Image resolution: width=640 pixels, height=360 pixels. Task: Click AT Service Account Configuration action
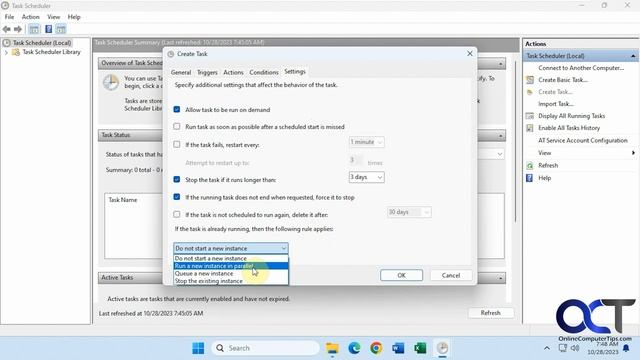pos(582,140)
